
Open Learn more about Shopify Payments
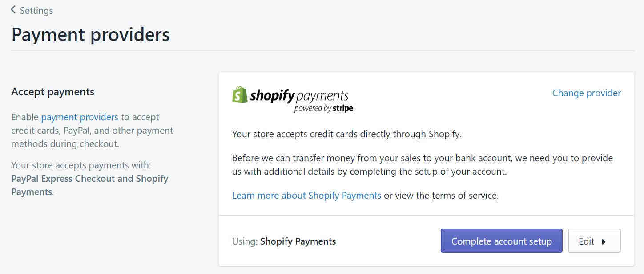[306, 195]
